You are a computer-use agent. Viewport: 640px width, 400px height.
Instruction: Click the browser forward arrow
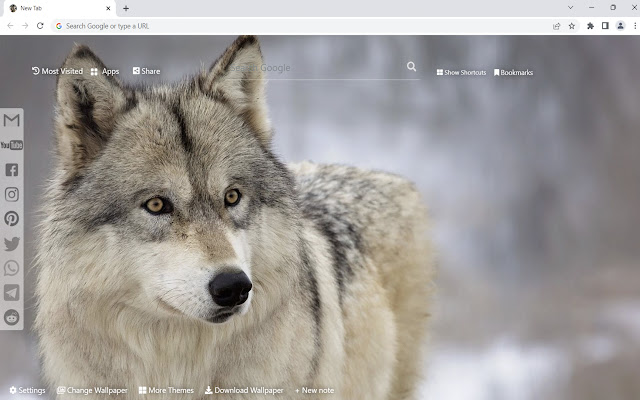click(25, 26)
